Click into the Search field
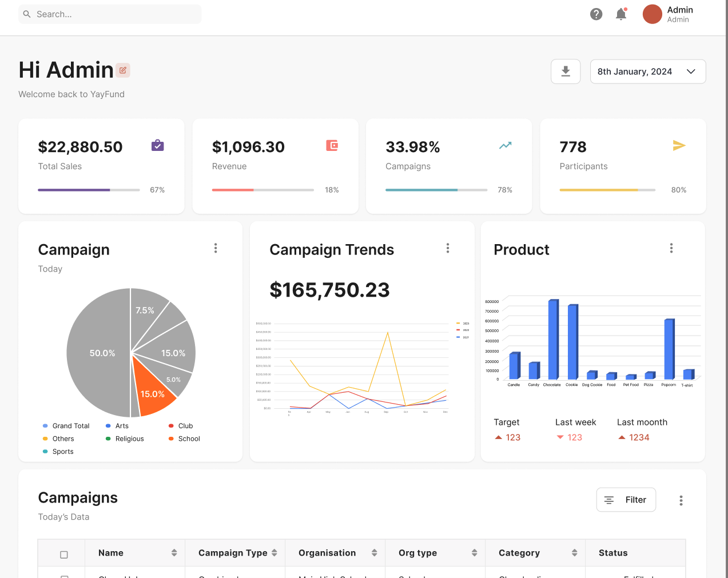728x578 pixels. tap(114, 14)
